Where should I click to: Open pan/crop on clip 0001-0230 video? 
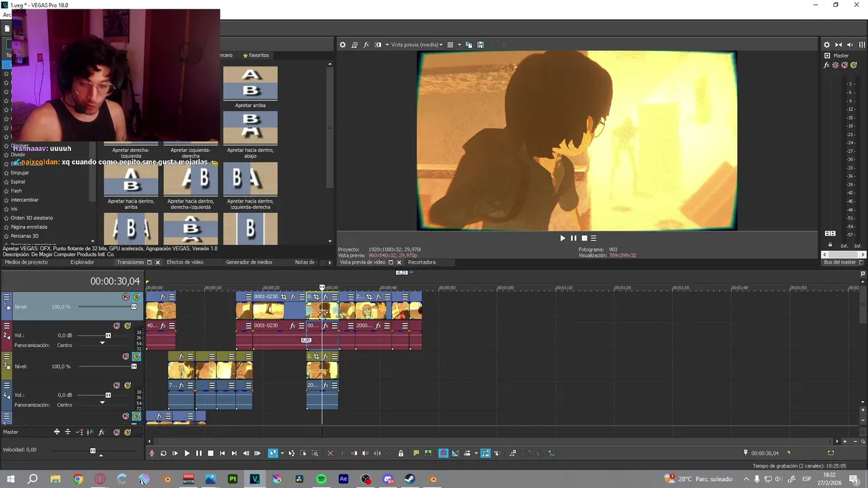[x=284, y=297]
